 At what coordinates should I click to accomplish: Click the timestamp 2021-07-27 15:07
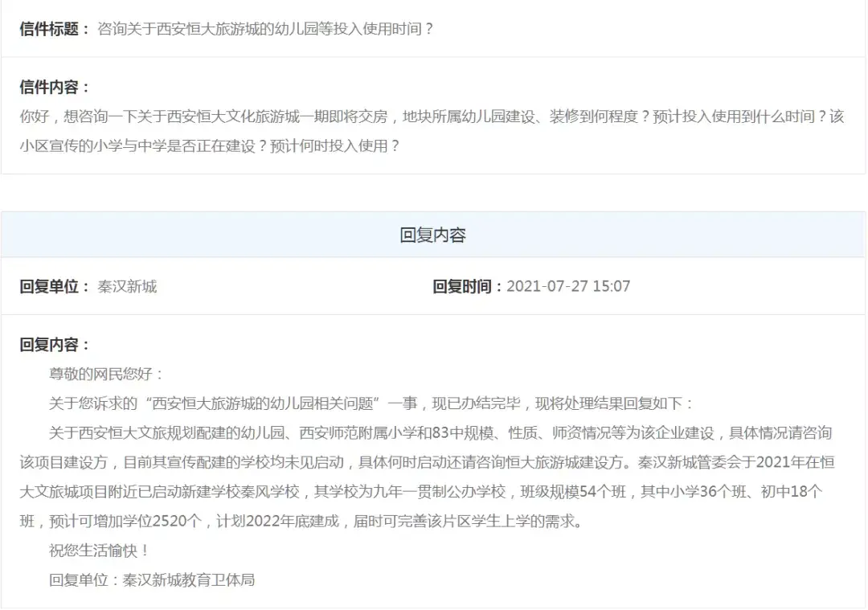pos(568,286)
